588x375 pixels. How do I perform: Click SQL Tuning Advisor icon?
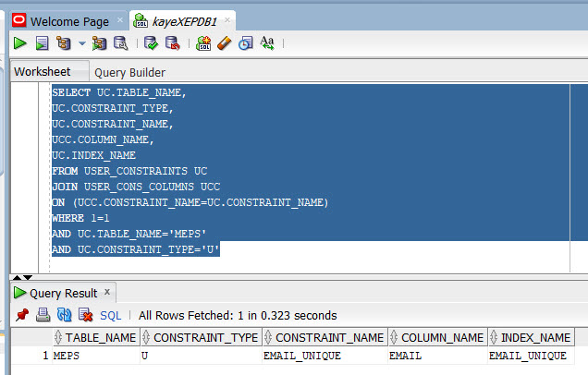[x=121, y=43]
